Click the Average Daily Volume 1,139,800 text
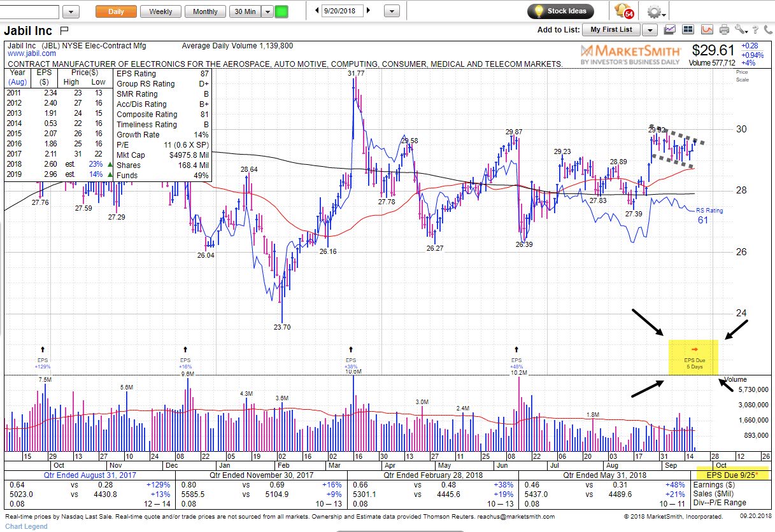The image size is (775, 532). click(238, 46)
